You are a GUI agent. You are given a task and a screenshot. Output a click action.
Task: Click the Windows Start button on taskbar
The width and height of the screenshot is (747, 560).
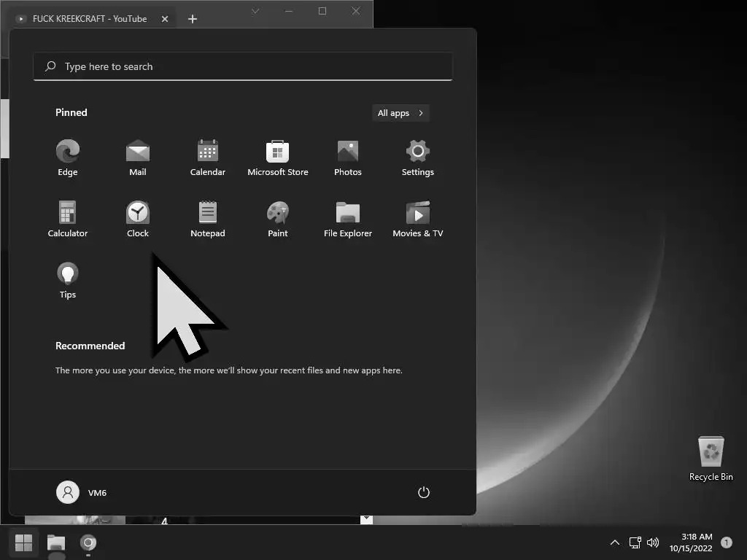coord(23,542)
